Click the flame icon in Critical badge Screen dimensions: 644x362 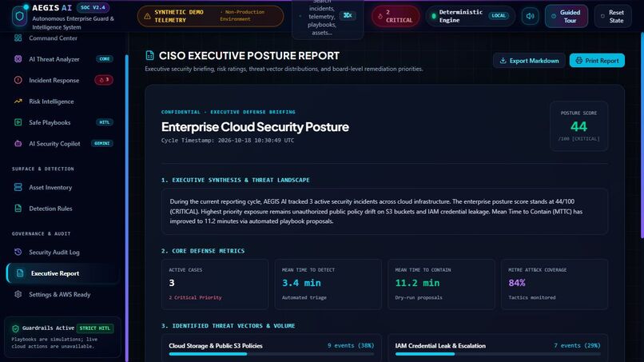pos(380,17)
